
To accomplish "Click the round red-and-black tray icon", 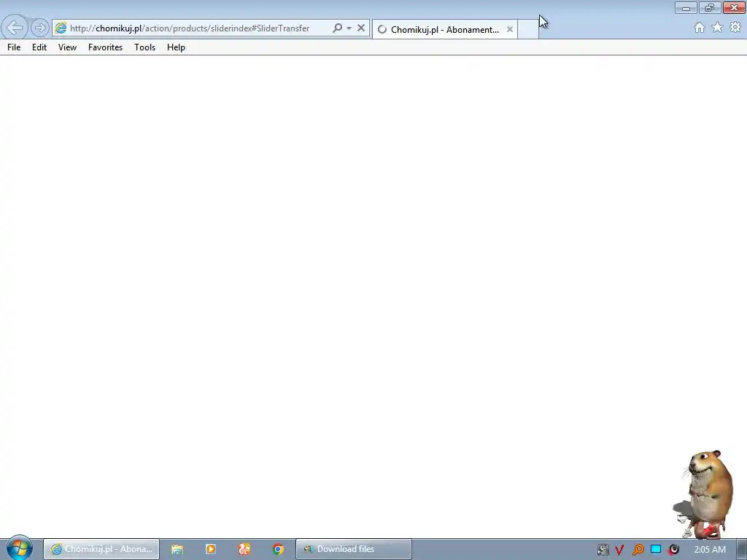I will tap(673, 550).
